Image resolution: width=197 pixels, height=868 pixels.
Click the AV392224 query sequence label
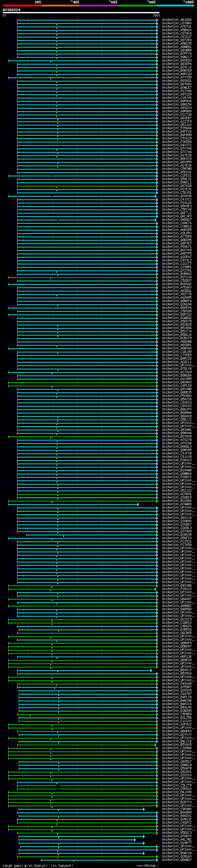coord(11,10)
